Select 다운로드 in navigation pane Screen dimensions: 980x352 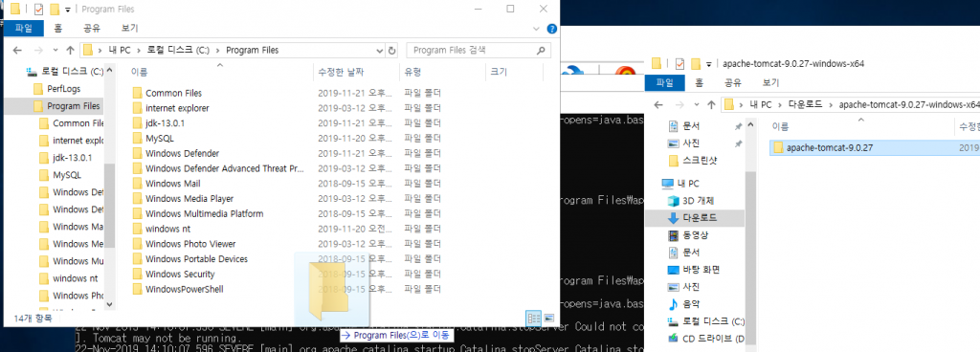pyautogui.click(x=693, y=218)
